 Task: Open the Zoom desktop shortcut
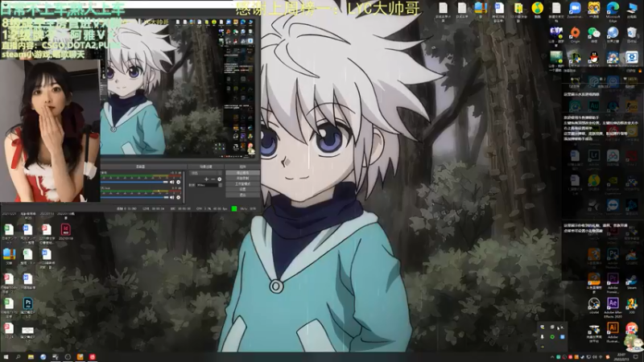(x=575, y=8)
